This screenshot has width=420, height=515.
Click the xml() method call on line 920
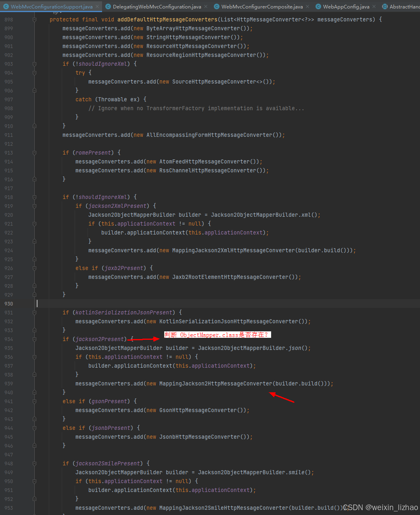(x=306, y=215)
